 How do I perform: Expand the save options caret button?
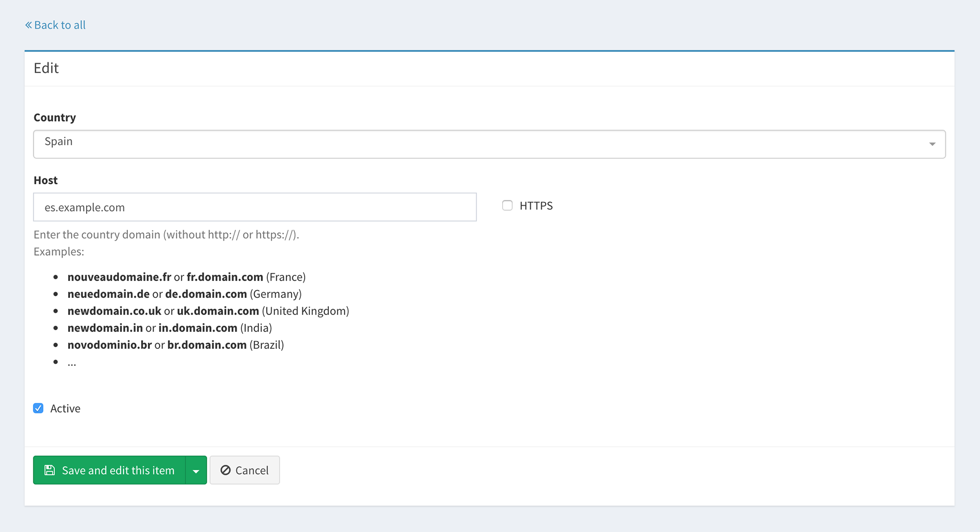(x=196, y=471)
